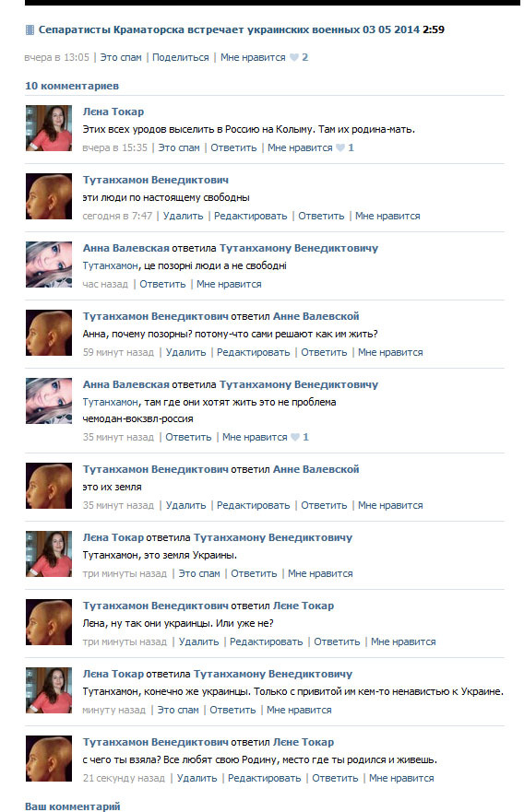
Task: Click the heart icon on Лена Токар's first comment
Action: tap(340, 147)
